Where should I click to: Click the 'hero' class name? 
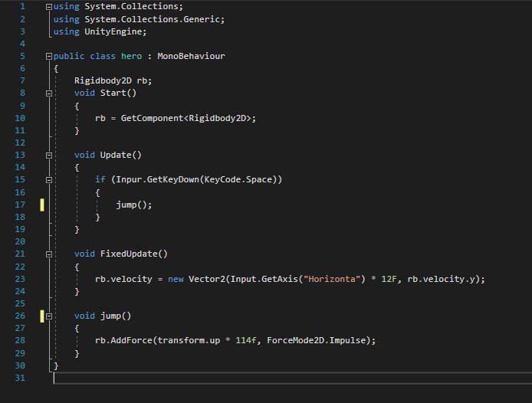132,56
